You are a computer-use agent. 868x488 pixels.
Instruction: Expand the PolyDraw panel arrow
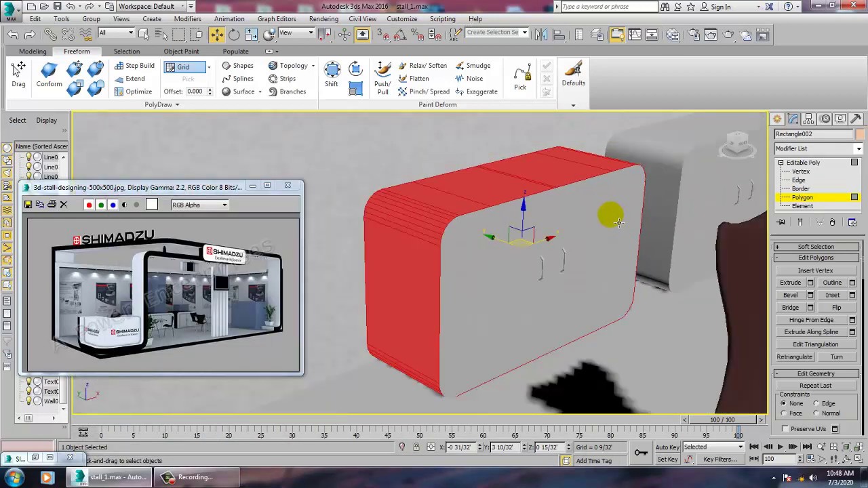coord(177,105)
